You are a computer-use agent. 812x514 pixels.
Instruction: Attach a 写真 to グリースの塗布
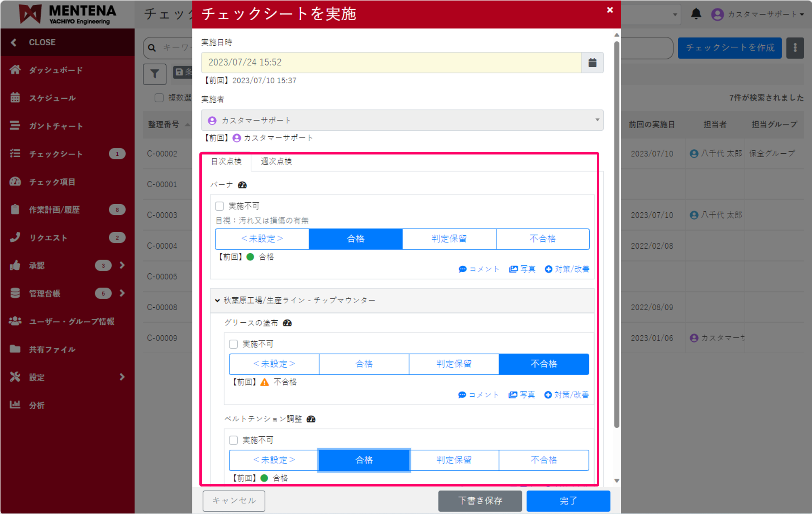pos(522,394)
